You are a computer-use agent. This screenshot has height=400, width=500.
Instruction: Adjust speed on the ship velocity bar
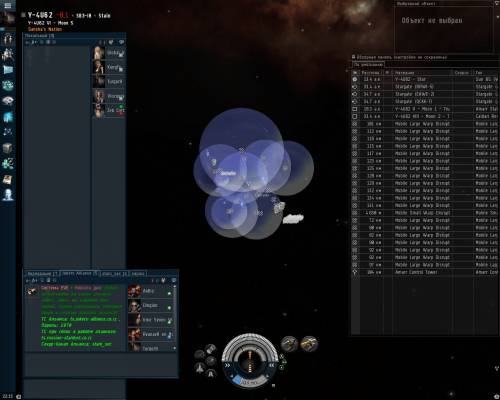(x=249, y=382)
